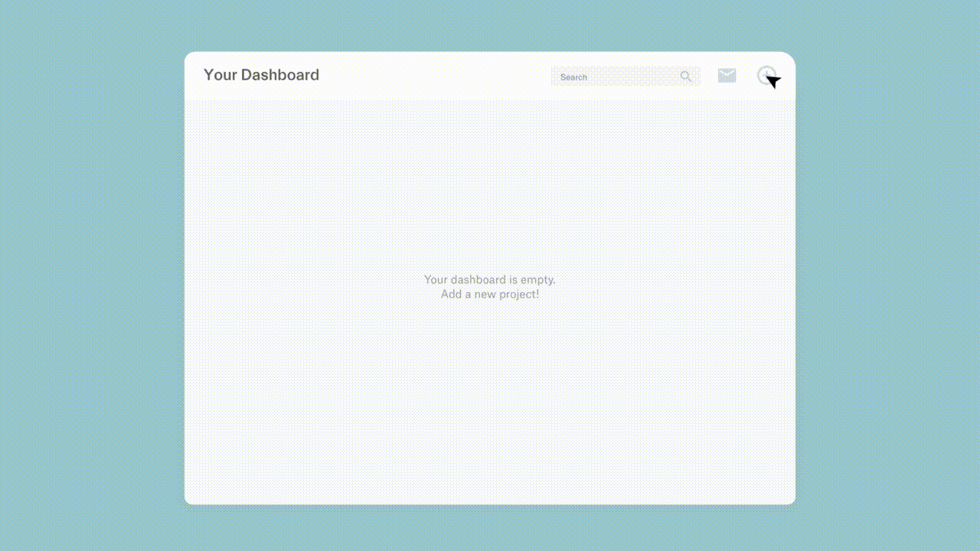Open the mail envelope icon
The image size is (980, 551).
click(x=727, y=75)
